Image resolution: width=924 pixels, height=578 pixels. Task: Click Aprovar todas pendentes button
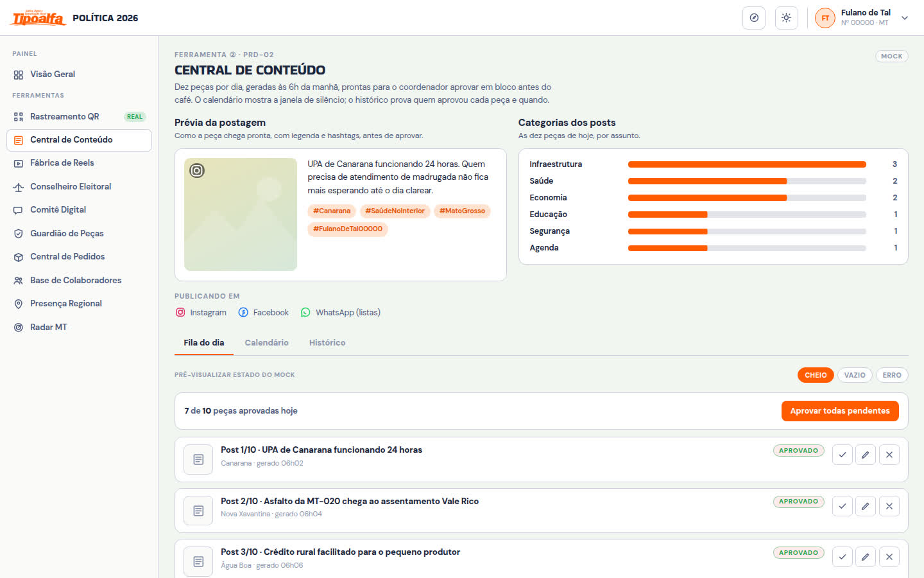pos(840,411)
